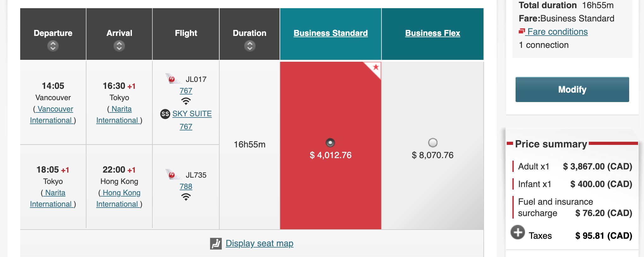Click the red star best-price corner badge

pyautogui.click(x=375, y=67)
